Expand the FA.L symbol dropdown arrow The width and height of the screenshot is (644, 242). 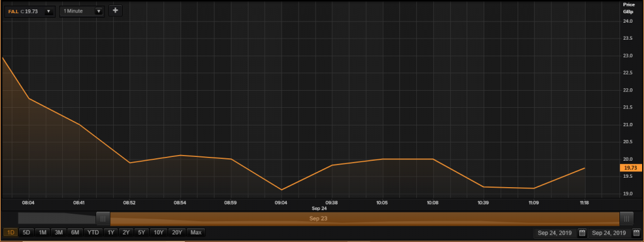click(x=48, y=11)
